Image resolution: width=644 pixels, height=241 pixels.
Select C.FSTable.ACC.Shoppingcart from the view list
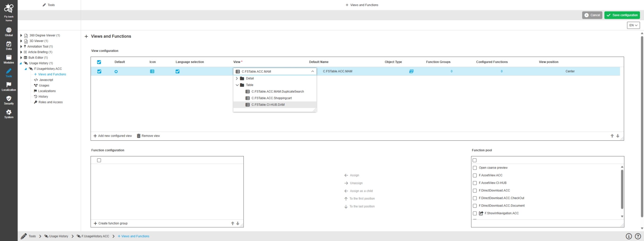tap(271, 98)
